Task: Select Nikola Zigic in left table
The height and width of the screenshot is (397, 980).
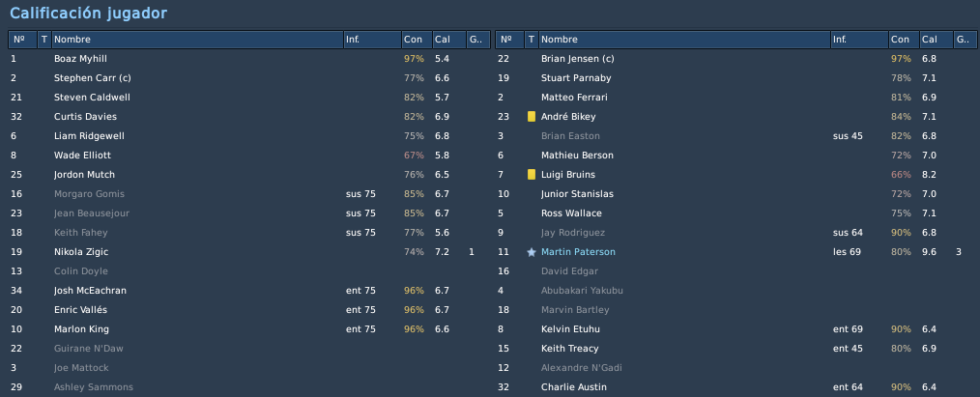Action: coord(248,252)
